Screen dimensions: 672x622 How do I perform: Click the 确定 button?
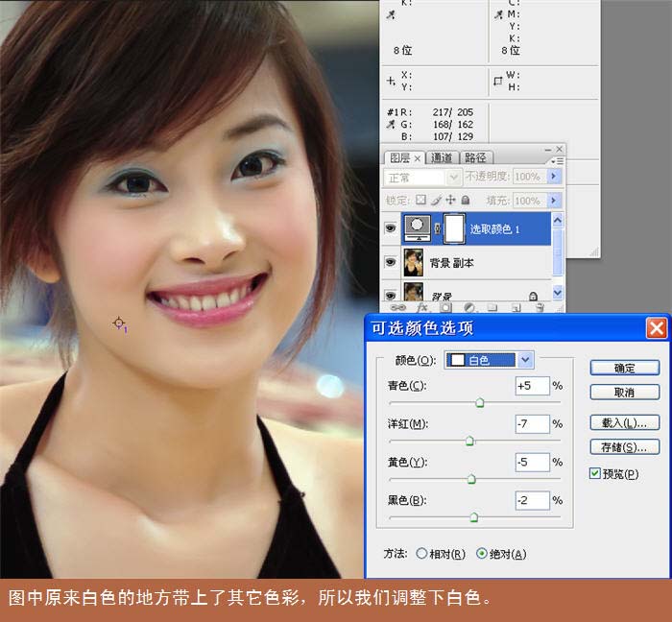click(624, 368)
